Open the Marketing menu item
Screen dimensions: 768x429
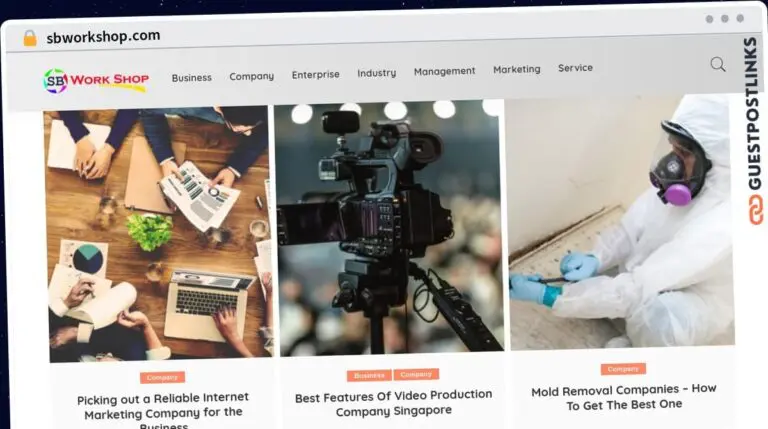click(x=517, y=70)
